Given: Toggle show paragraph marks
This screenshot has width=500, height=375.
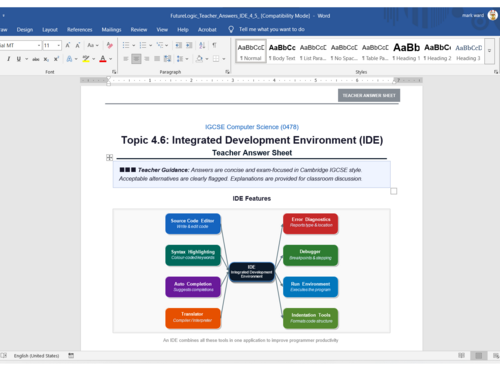Looking at the screenshot, I should coord(214,45).
